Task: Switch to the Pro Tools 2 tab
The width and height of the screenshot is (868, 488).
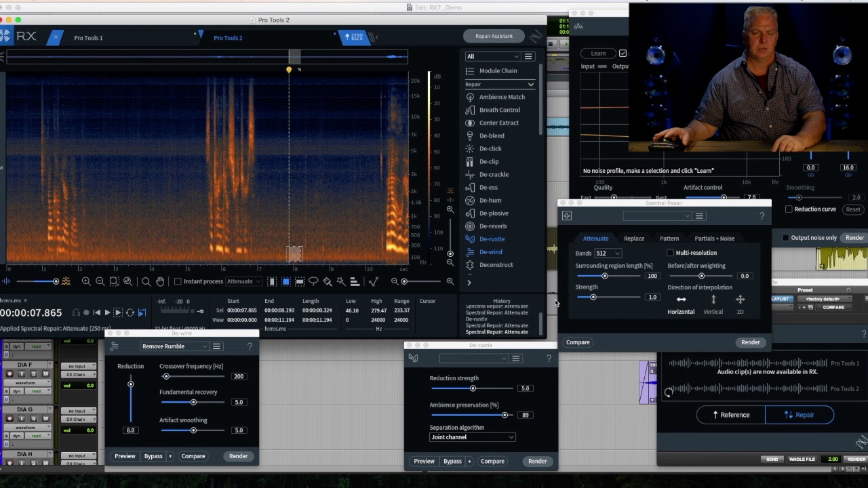Action: 228,38
